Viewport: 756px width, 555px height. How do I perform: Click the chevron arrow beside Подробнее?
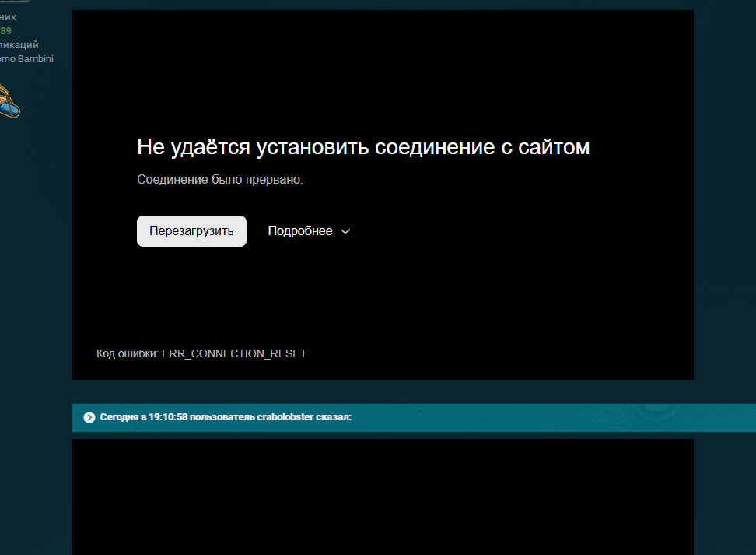click(x=346, y=231)
